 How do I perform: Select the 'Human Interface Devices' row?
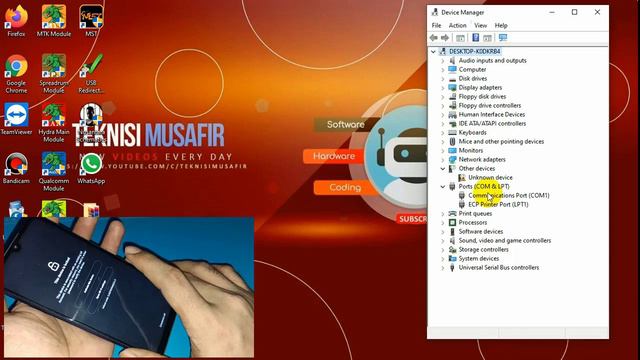[x=492, y=115]
